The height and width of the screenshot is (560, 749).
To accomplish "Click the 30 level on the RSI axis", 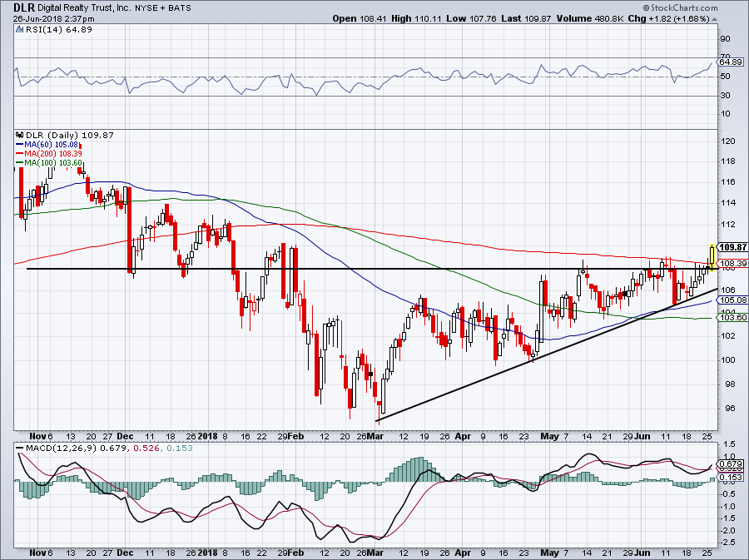I will coord(725,96).
